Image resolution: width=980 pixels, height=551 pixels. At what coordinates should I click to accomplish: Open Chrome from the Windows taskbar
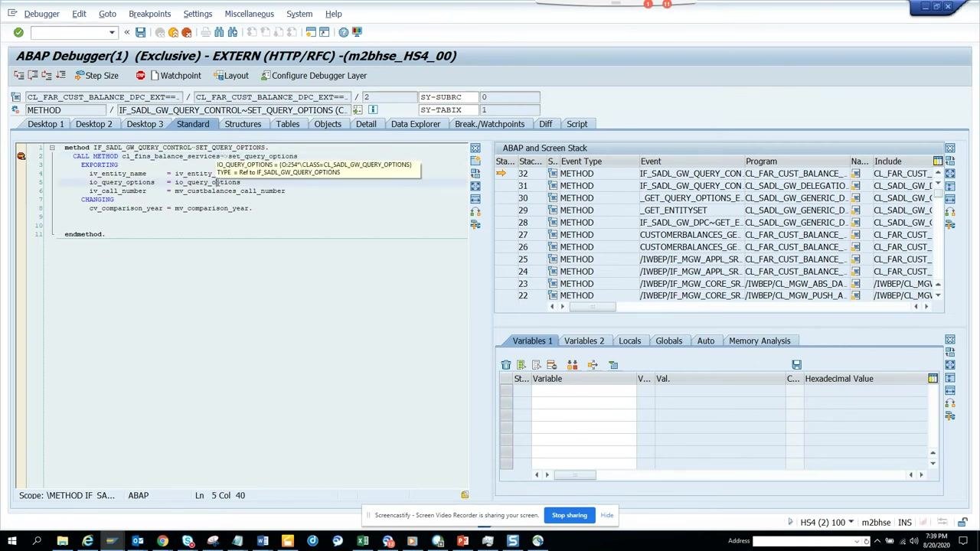pos(162,542)
